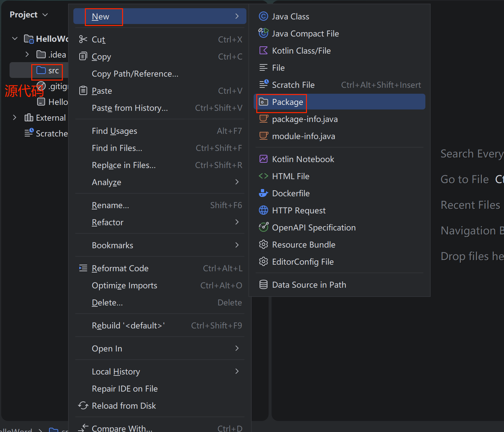504x432 pixels.
Task: Select Repair IDE on File
Action: [x=124, y=389]
